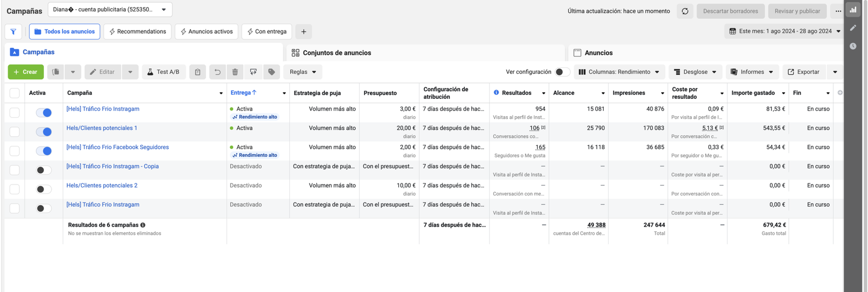Click the info icon beside Resultados header
The width and height of the screenshot is (868, 292).
496,93
